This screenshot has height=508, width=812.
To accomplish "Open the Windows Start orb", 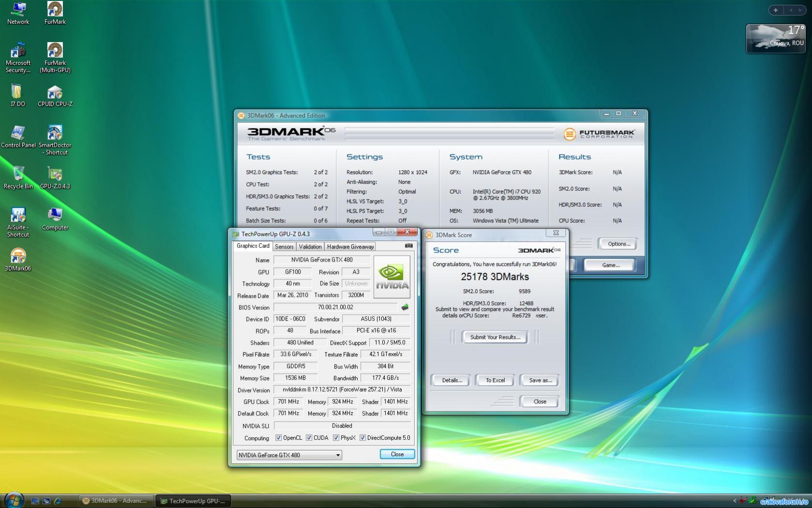I will point(14,500).
